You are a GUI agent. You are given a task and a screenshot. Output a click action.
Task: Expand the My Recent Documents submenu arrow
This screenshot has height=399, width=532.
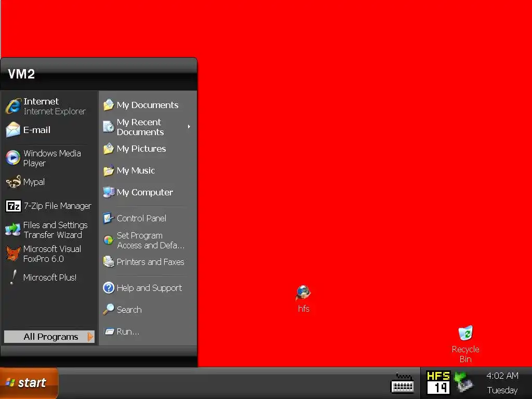[189, 127]
